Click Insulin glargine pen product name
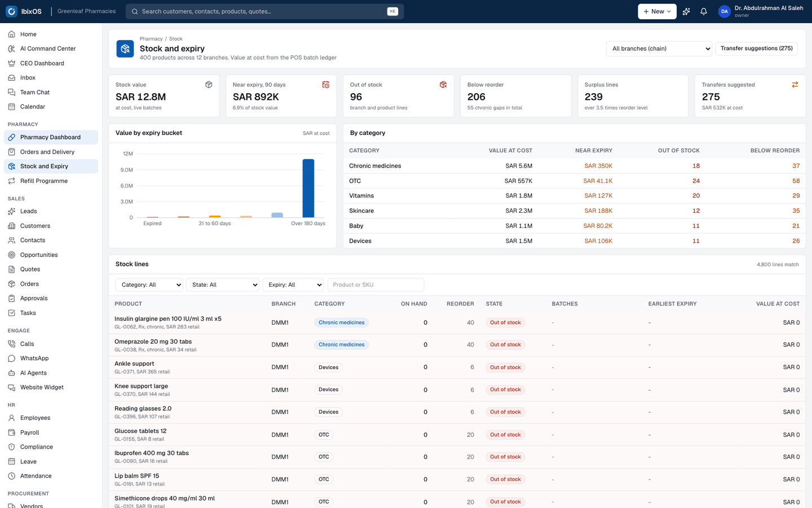Image resolution: width=812 pixels, height=508 pixels. pos(168,319)
